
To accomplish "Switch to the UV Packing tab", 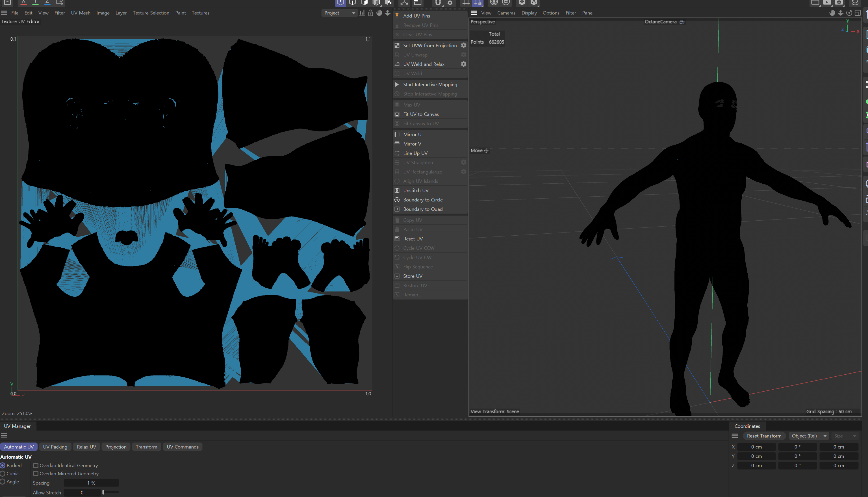I will (x=55, y=447).
